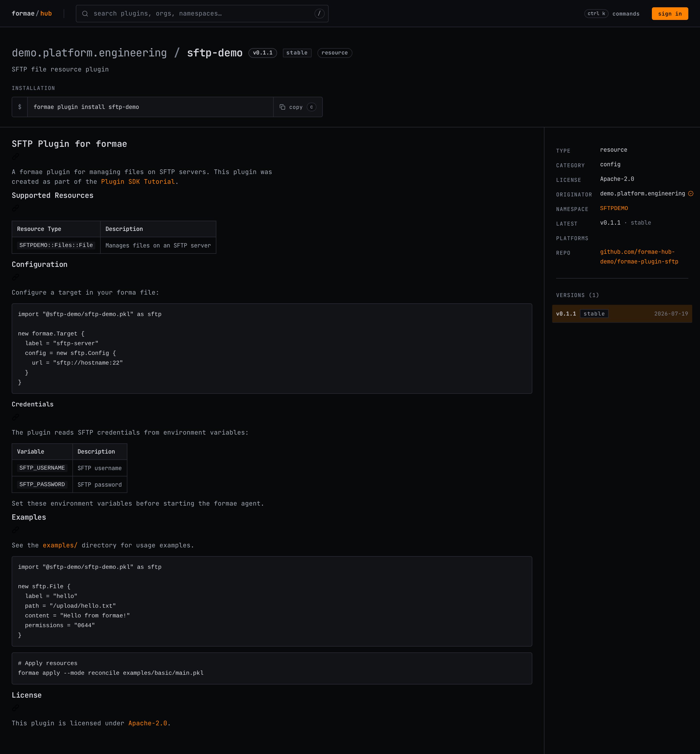Click the copy clipboard icon
The image size is (700, 754).
282,107
